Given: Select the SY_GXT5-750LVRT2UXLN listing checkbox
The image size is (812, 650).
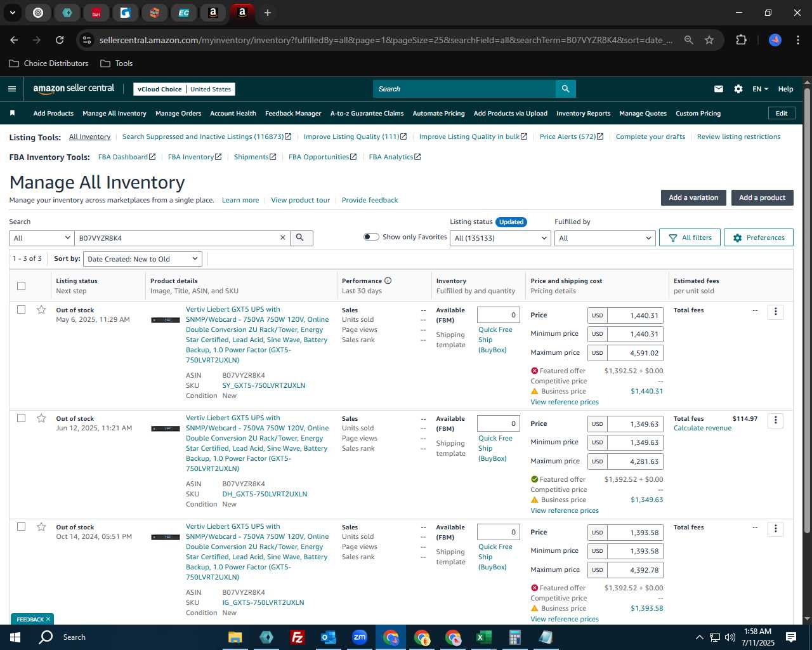Looking at the screenshot, I should pyautogui.click(x=21, y=310).
